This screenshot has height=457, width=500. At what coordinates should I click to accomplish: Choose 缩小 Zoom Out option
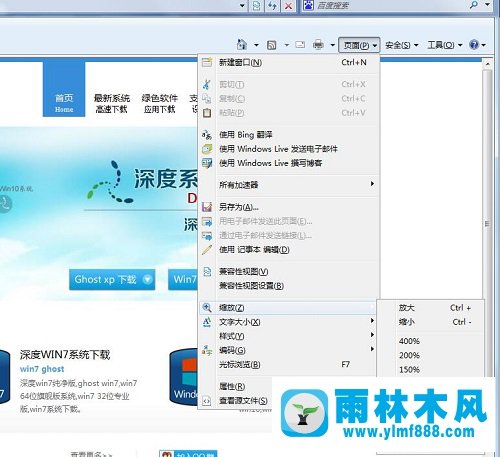[430, 322]
